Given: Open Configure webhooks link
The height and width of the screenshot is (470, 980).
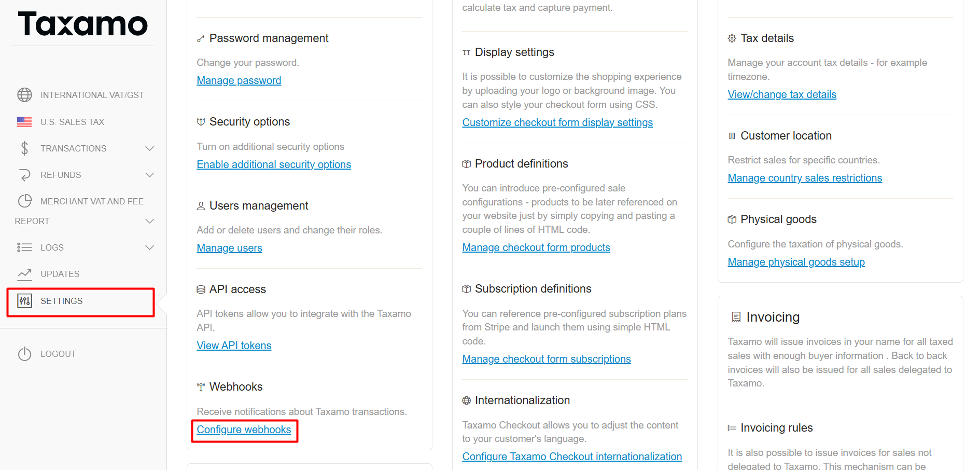Looking at the screenshot, I should click(244, 430).
